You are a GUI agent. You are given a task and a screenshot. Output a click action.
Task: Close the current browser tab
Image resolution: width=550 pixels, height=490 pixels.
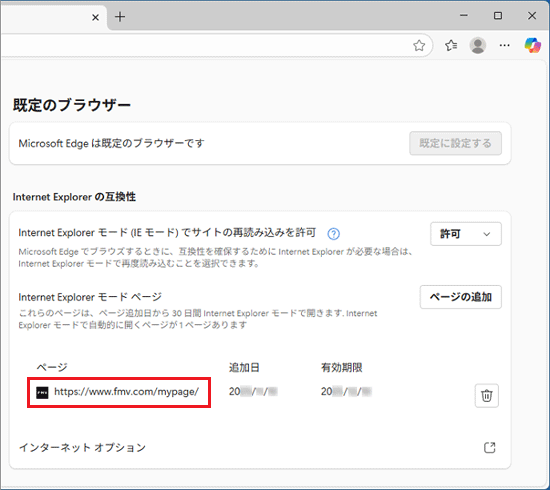(95, 17)
